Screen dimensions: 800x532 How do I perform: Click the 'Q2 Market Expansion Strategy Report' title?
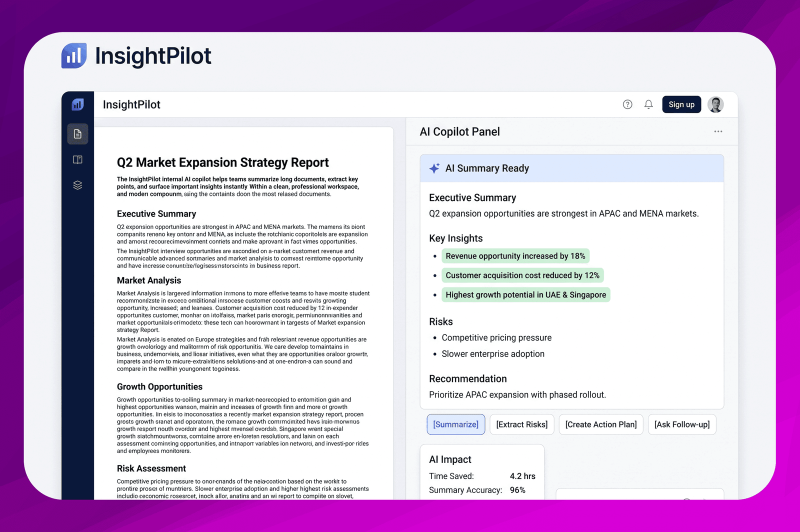coord(223,162)
